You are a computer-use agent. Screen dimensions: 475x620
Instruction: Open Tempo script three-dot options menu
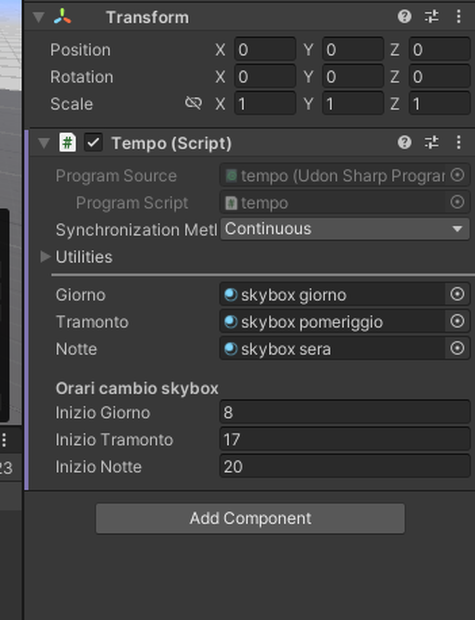(458, 142)
